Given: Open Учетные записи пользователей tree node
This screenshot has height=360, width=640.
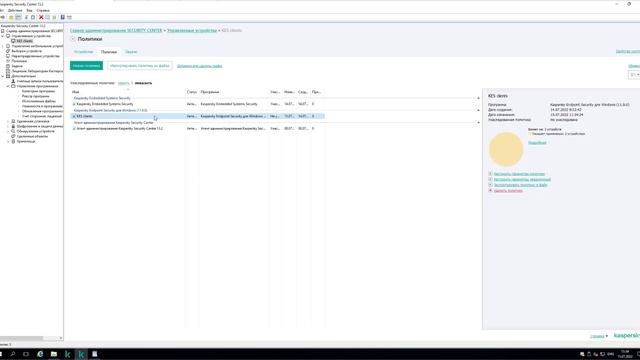Looking at the screenshot, I should 40,81.
